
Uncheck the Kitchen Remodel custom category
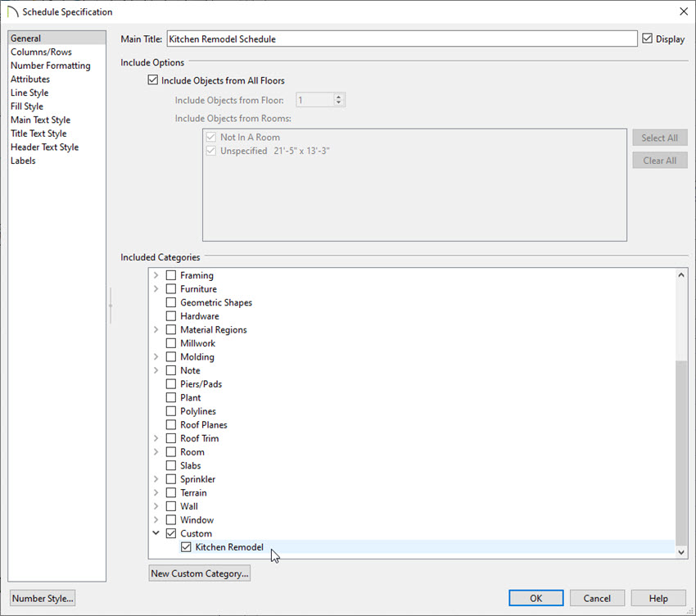pos(186,546)
